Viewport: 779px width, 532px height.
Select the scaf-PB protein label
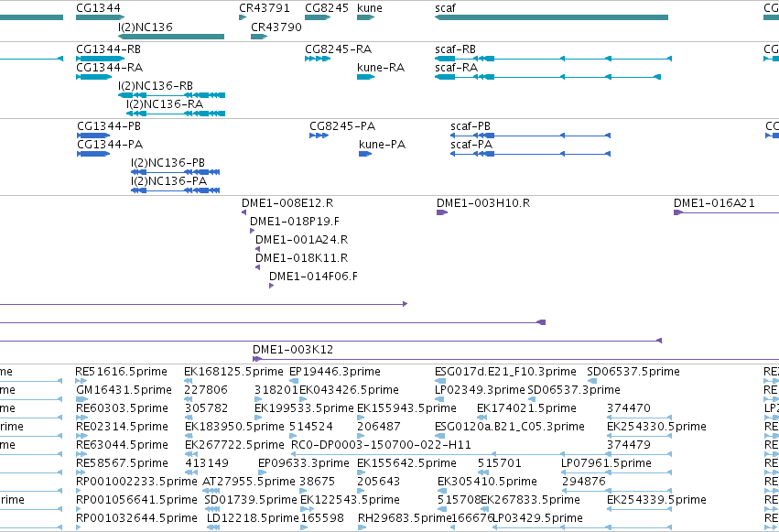pyautogui.click(x=471, y=126)
